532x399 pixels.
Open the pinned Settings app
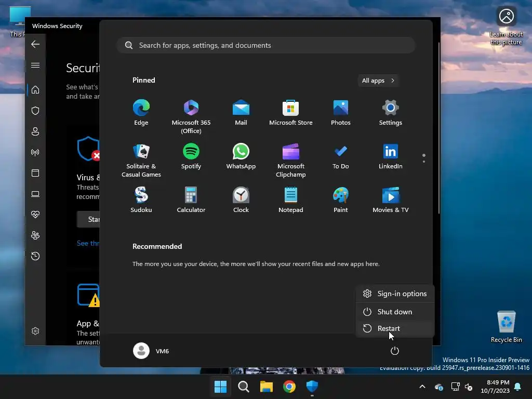click(x=391, y=113)
